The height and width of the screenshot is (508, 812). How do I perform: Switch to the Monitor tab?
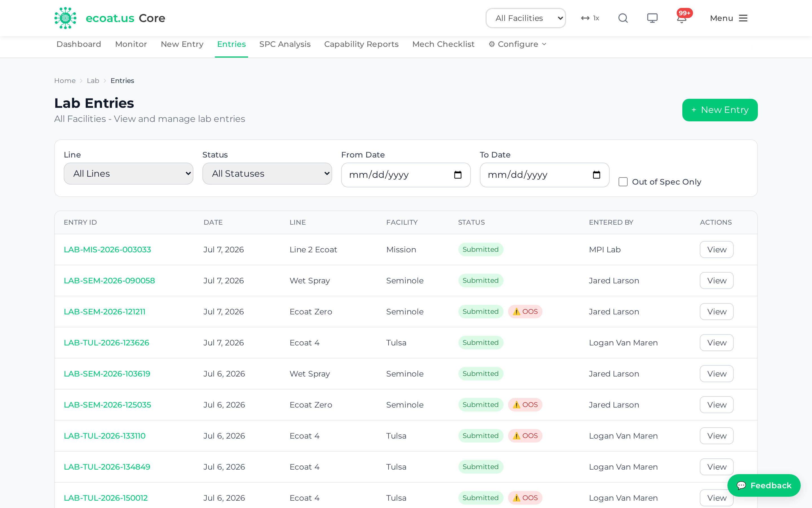point(131,44)
